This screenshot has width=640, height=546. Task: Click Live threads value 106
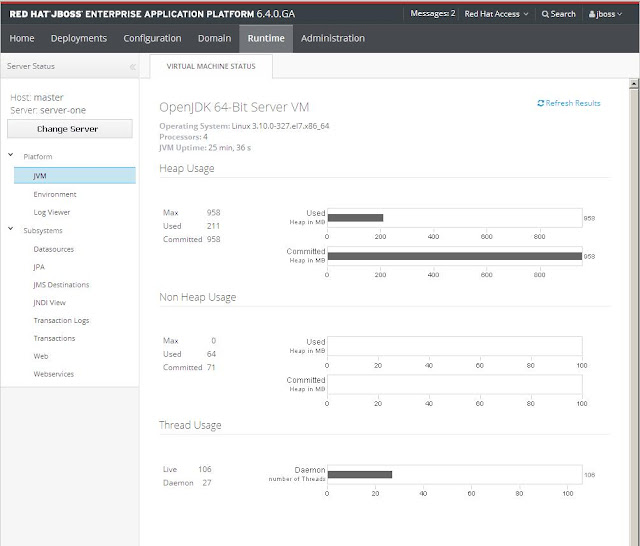tap(204, 469)
